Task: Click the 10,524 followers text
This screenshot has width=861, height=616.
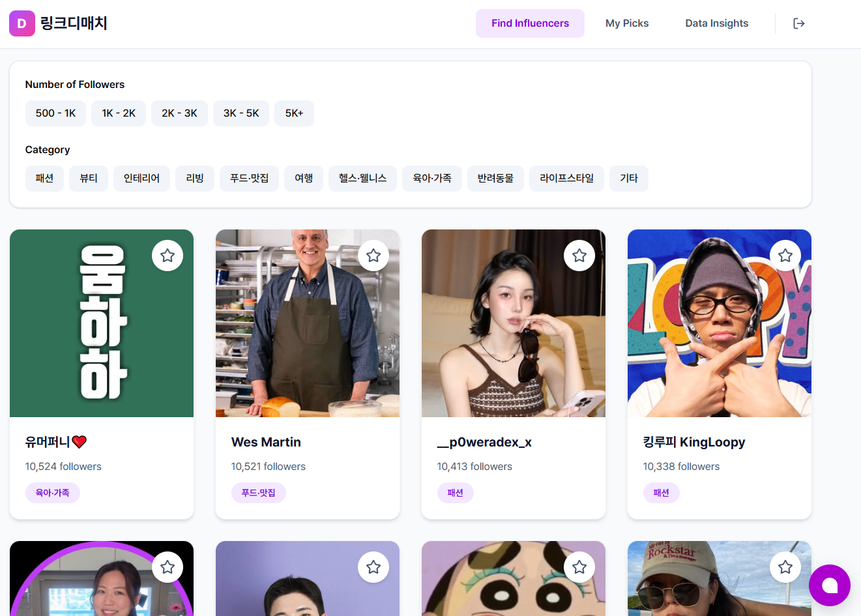Action: 63,467
